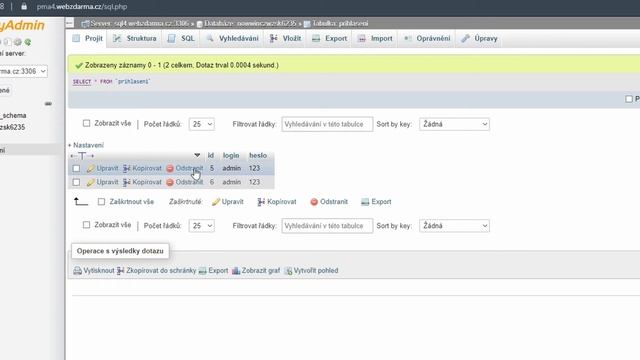Click padlock icon in browser address bar
Image resolution: width=640 pixels, height=360 pixels.
click(24, 7)
